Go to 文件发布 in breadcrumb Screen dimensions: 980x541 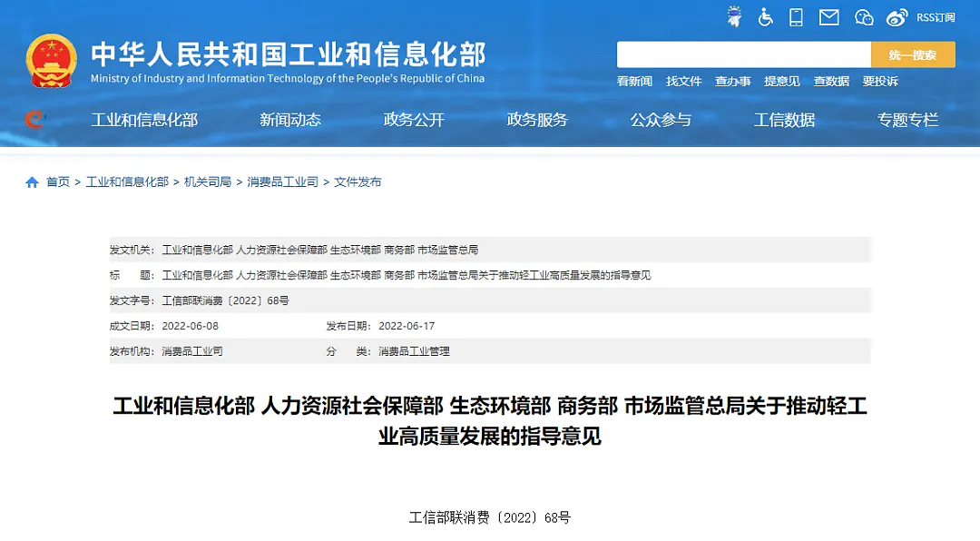pos(358,182)
